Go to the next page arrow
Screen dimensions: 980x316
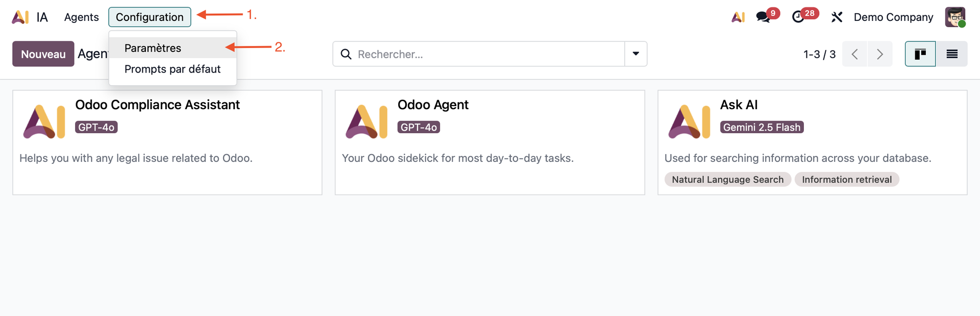tap(880, 54)
